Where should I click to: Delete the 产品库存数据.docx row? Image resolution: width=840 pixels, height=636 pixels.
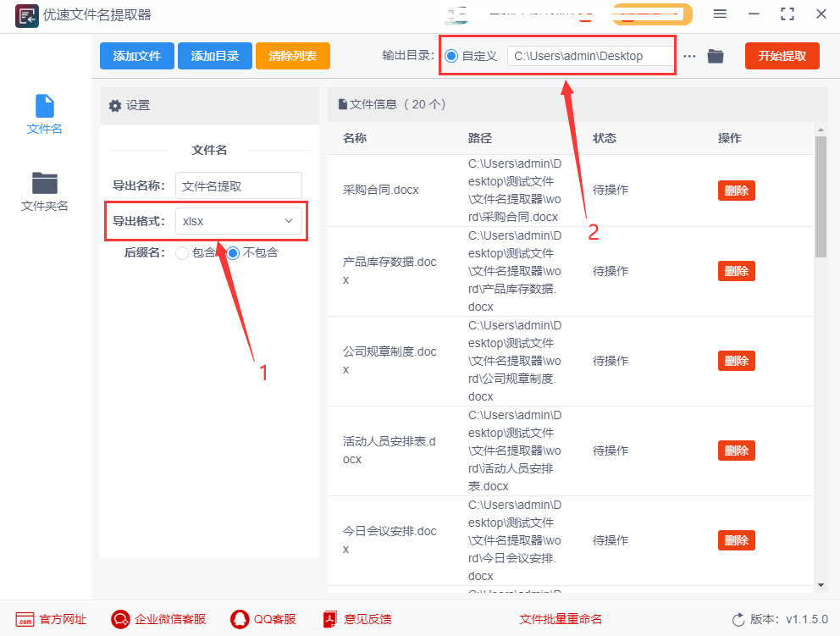click(x=737, y=271)
